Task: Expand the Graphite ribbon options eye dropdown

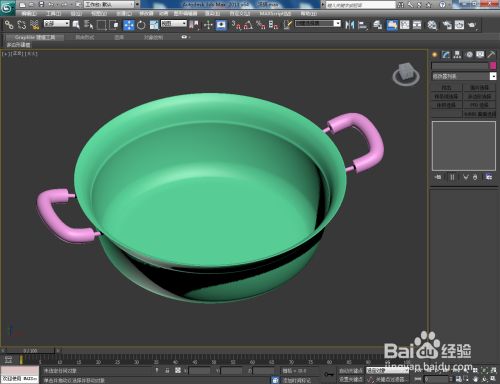Action: coord(185,37)
